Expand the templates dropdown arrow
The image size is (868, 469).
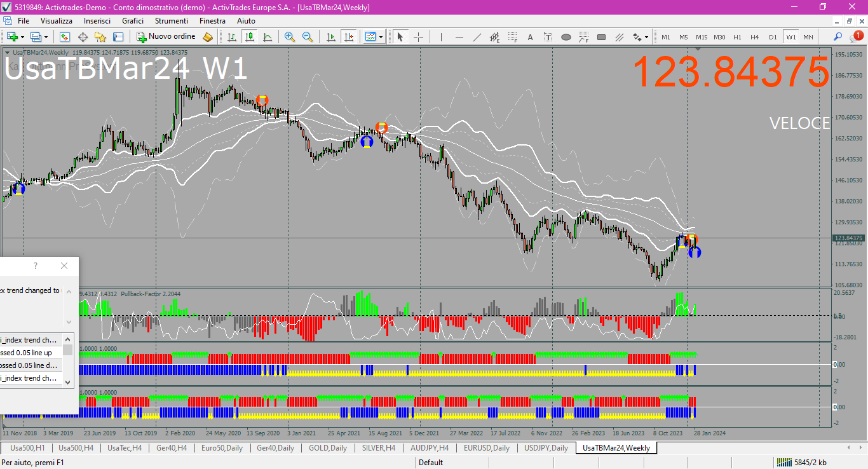point(381,37)
